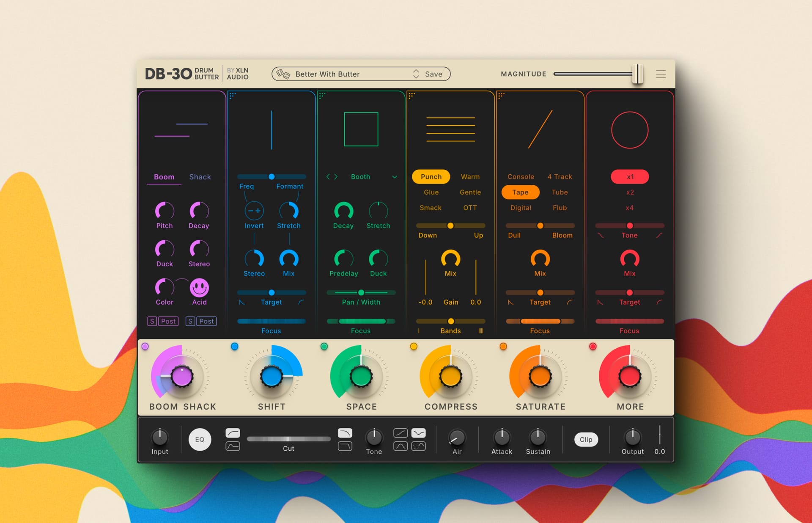The image size is (812, 523).
Task: Select the OTT compressor mode
Action: [470, 208]
